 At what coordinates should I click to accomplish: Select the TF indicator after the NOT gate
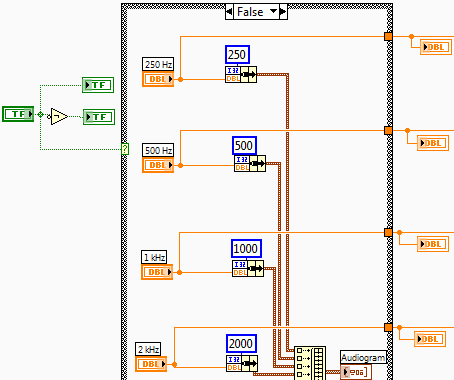99,117
